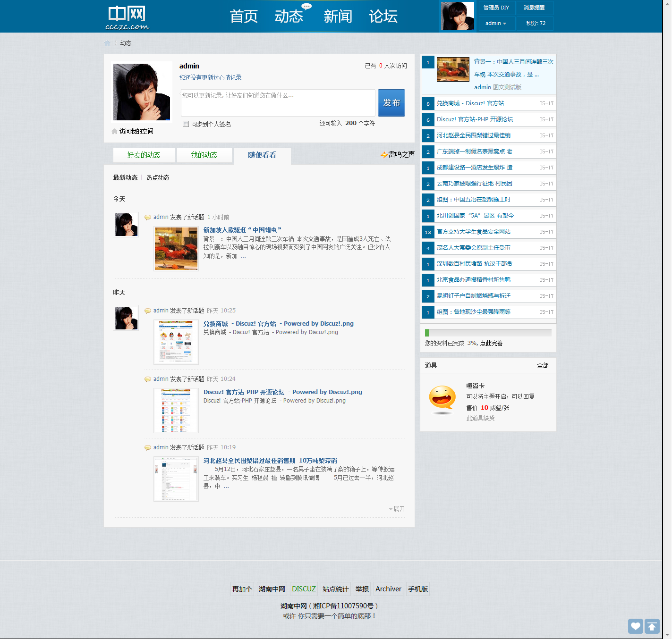672x639 pixels.
Task: Open 新闻 in the main navigation
Action: [x=338, y=17]
